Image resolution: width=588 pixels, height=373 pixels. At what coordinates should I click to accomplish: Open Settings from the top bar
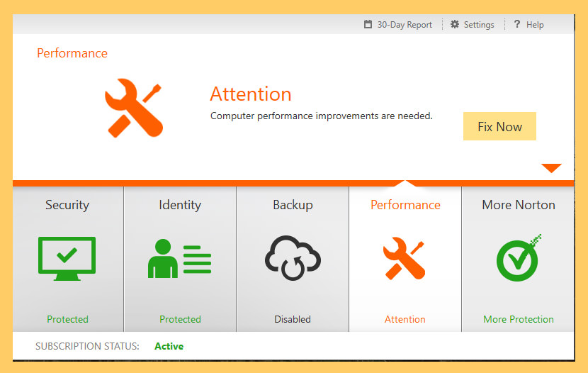coord(478,25)
